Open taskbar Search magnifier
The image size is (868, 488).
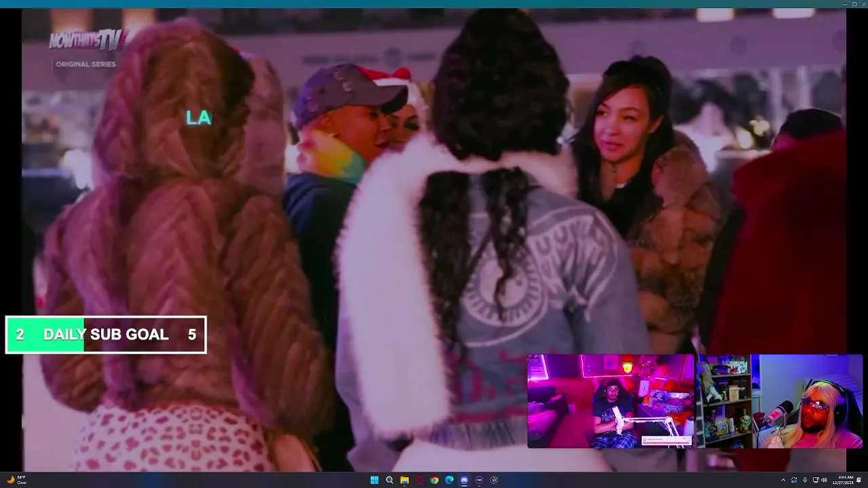coord(389,480)
